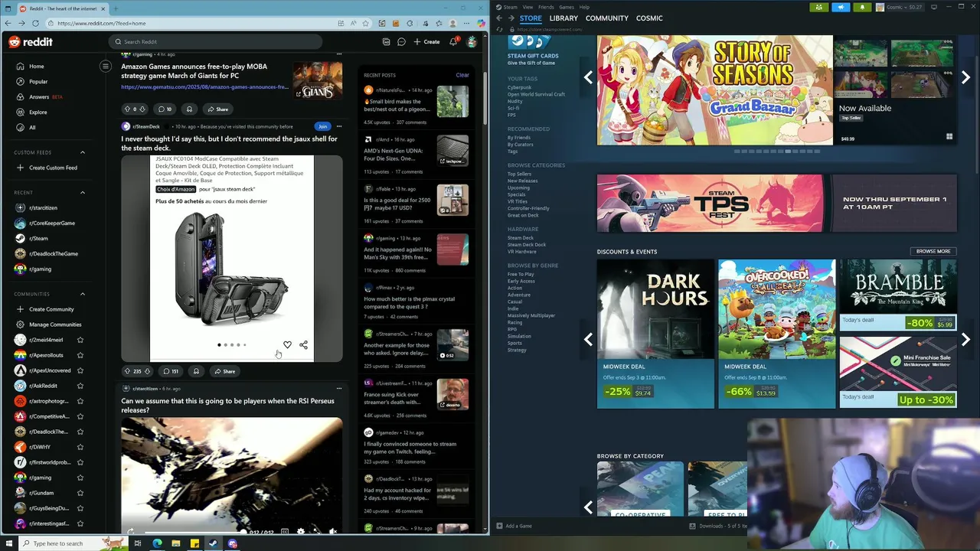Switch to Steam COMMUNITY tab
Screen dimensions: 980x551
(607, 18)
